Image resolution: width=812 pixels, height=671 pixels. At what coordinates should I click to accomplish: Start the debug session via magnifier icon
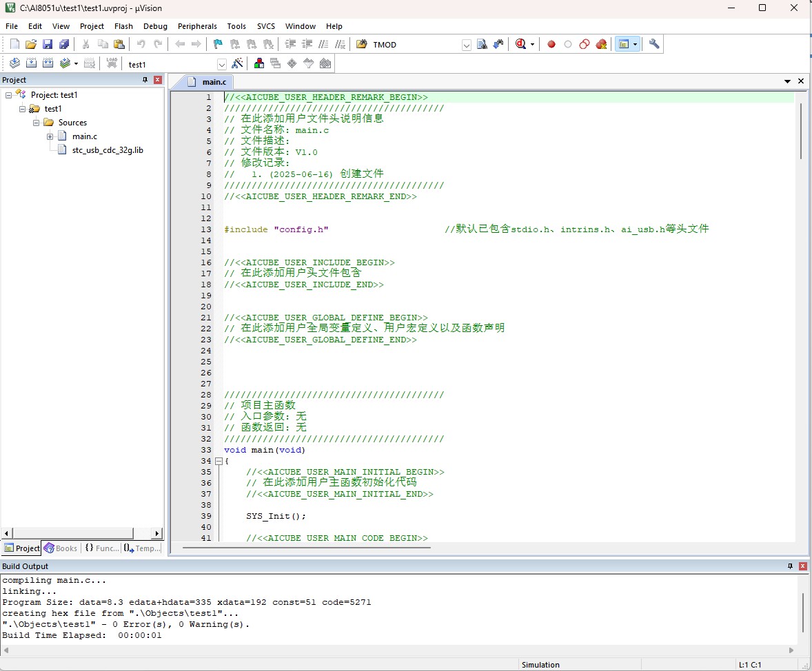coord(521,45)
